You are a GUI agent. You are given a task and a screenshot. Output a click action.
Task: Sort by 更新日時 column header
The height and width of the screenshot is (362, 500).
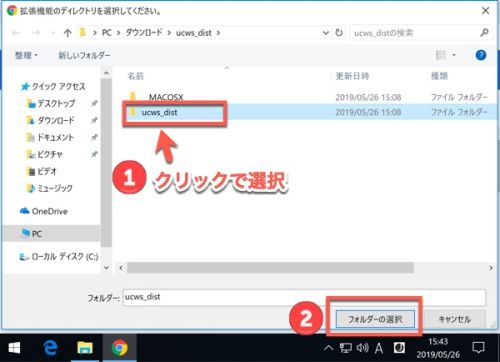click(352, 76)
